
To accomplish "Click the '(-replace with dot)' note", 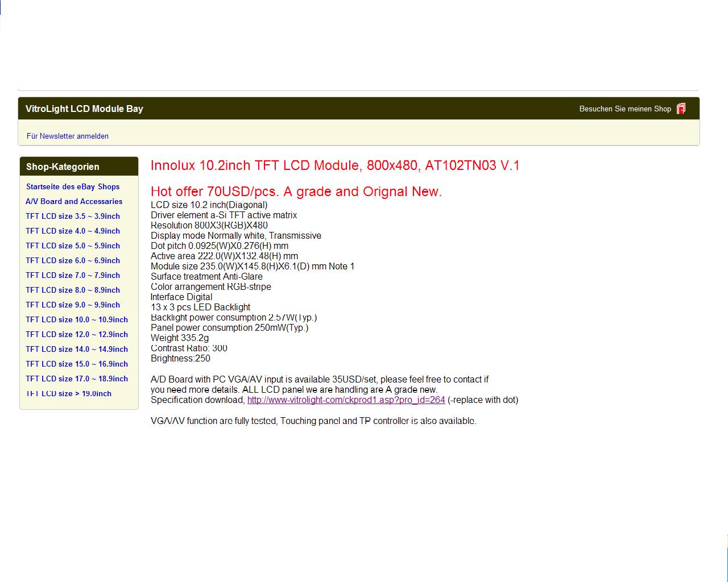I will (x=483, y=400).
